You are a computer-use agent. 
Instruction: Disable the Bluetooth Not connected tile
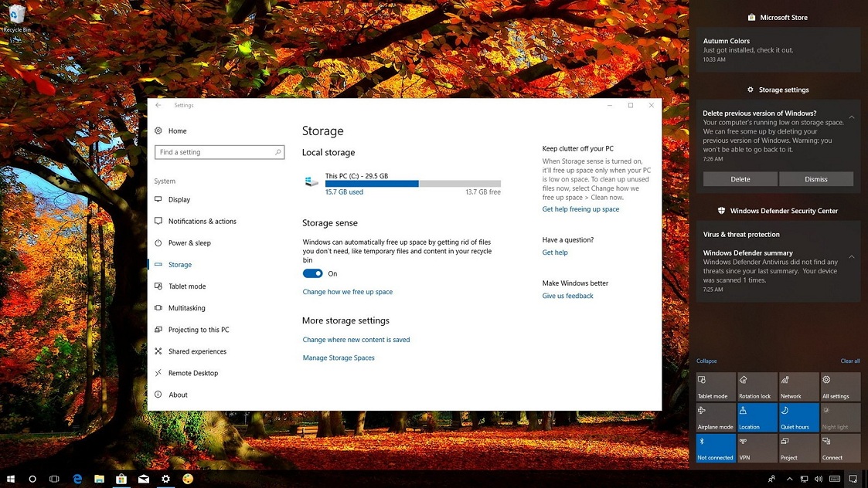click(x=715, y=448)
